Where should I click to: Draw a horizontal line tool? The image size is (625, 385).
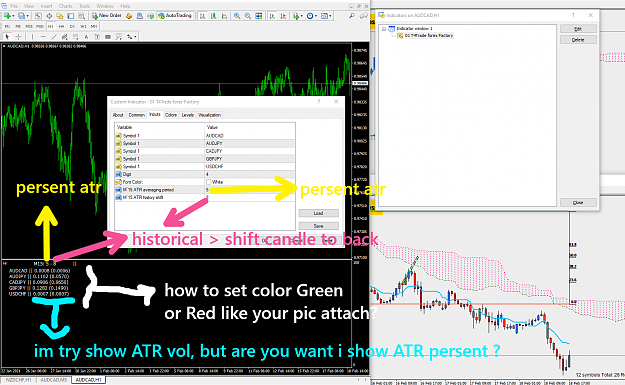click(x=43, y=37)
